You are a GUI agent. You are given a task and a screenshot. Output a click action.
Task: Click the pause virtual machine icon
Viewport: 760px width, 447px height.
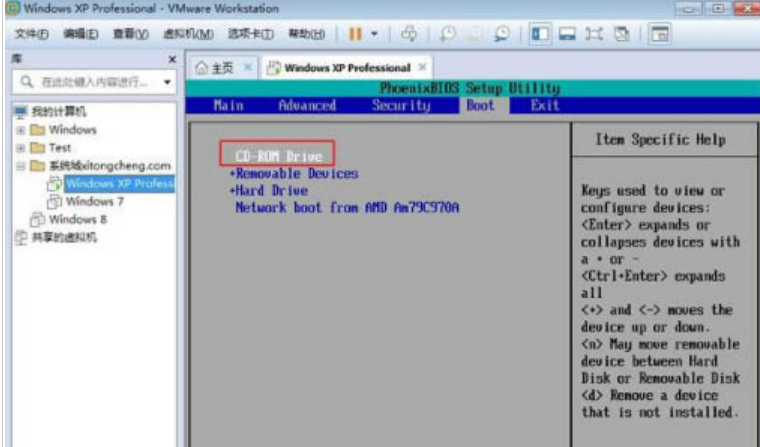355,34
